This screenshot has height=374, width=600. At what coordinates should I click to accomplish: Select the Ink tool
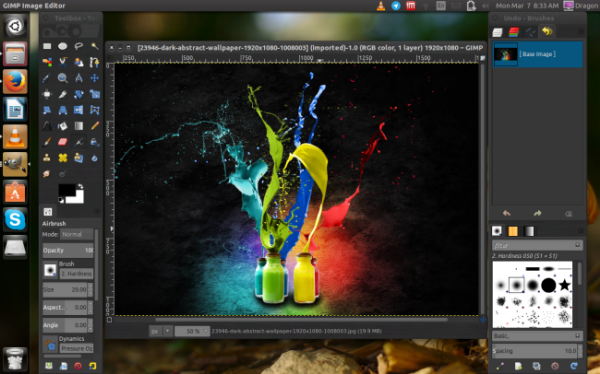click(95, 142)
